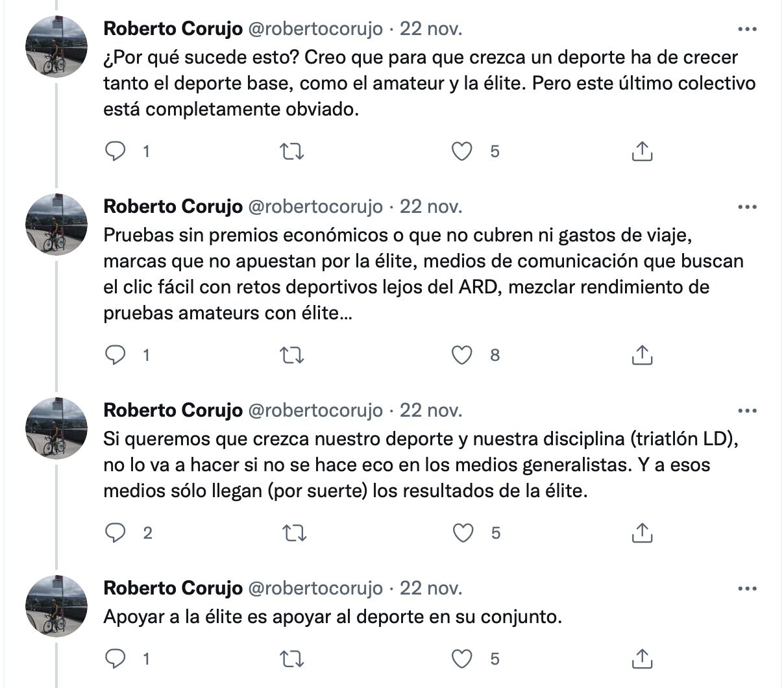Screen dimensions: 784x688
Task: Like the "Apoyar a la élite" tweet
Action: coord(462,659)
